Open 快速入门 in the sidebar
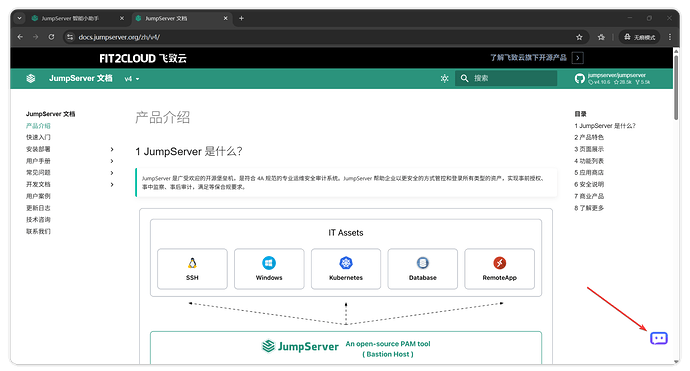Image resolution: width=690 pixels, height=371 pixels. (38, 137)
